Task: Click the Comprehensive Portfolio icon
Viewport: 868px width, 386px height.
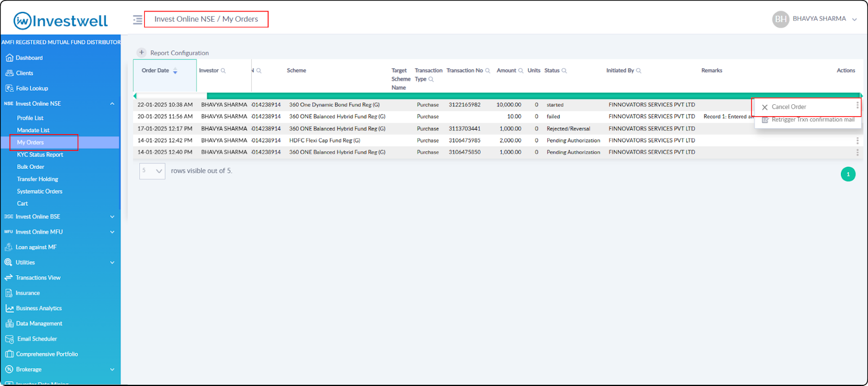Action: [9, 354]
